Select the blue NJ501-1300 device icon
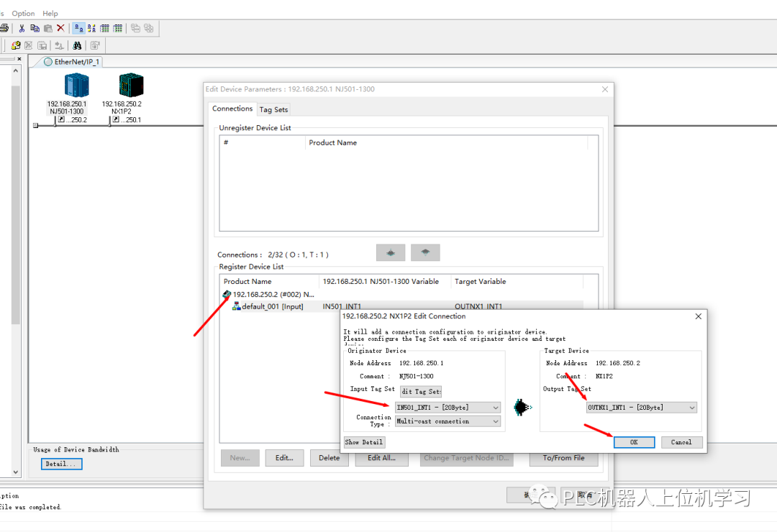The width and height of the screenshot is (777, 532). [x=76, y=85]
